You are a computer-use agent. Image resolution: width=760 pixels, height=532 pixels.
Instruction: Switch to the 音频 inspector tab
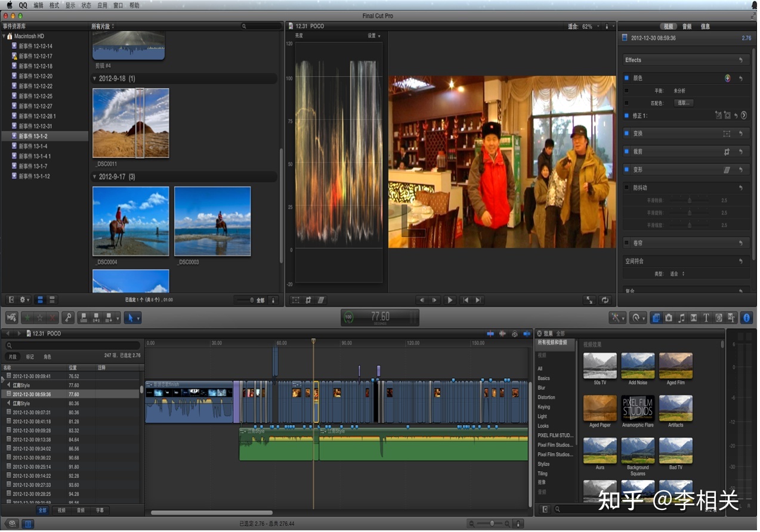coord(687,27)
